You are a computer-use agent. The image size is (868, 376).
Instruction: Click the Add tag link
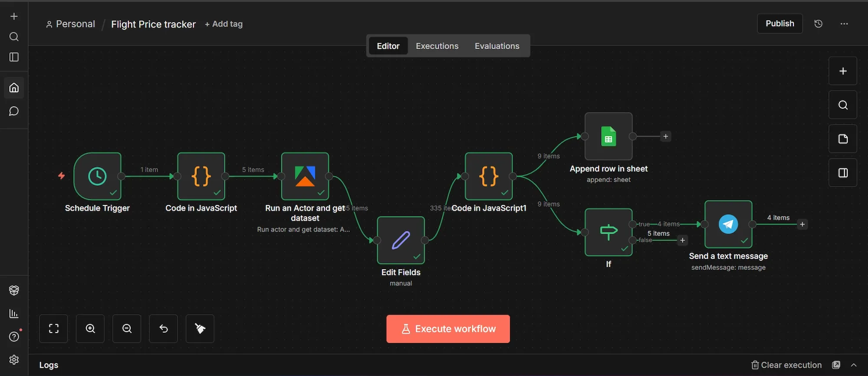pyautogui.click(x=224, y=24)
